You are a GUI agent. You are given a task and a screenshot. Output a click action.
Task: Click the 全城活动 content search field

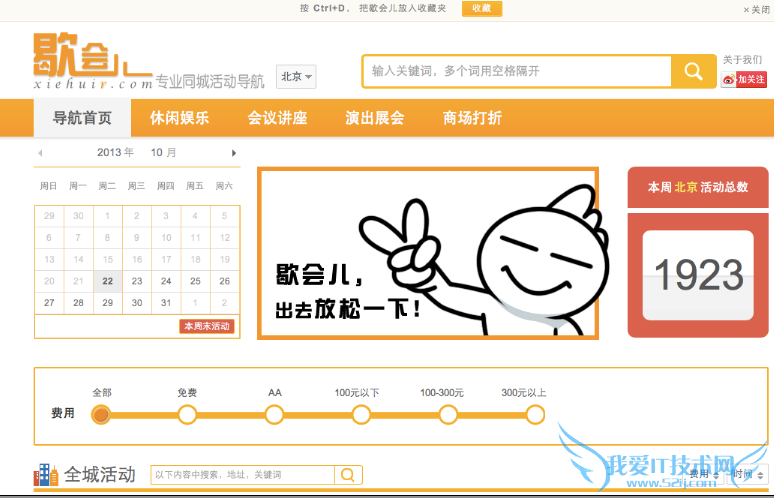point(242,475)
